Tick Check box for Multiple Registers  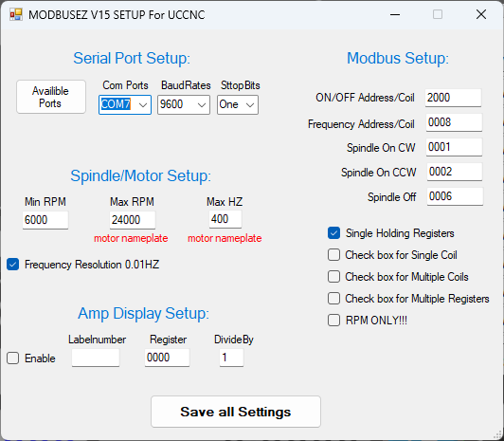point(334,299)
